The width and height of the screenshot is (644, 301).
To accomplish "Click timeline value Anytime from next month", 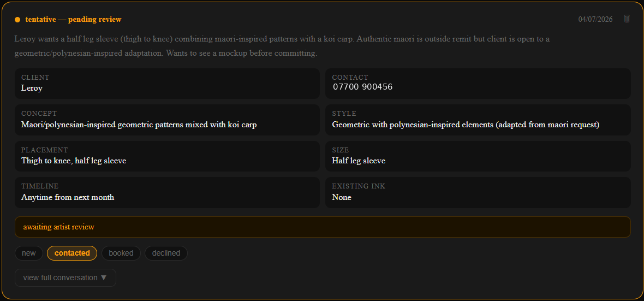I will [68, 197].
